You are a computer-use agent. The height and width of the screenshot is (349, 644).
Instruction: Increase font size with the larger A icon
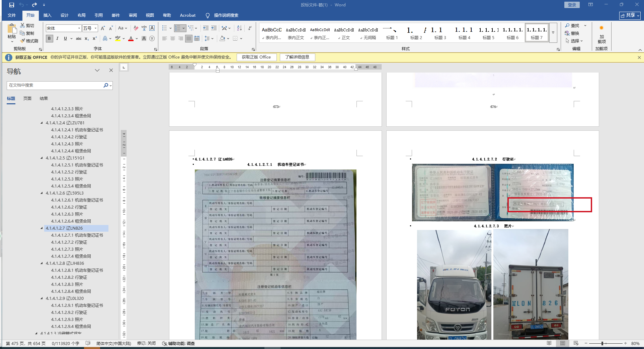pos(103,28)
